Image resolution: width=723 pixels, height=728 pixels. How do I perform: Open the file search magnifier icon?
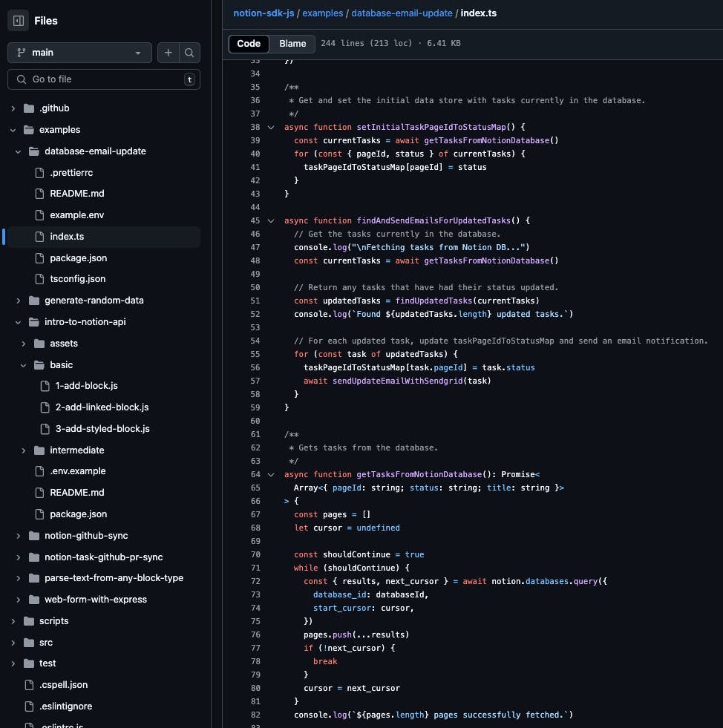[x=189, y=53]
